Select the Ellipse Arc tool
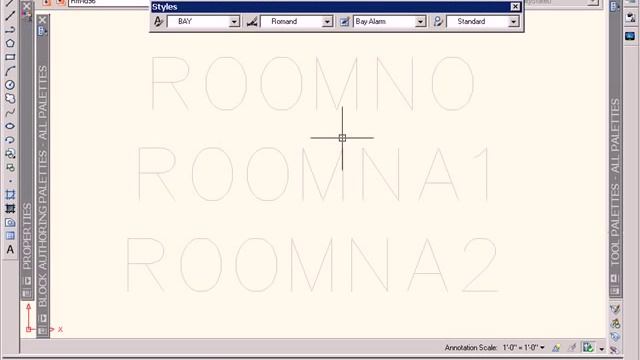Image resolution: width=640 pixels, height=360 pixels. [10, 140]
